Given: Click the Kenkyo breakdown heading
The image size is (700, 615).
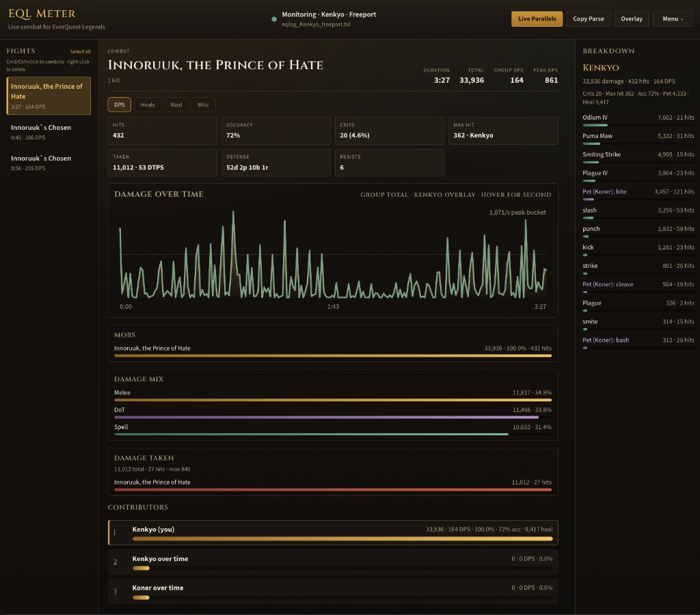Looking at the screenshot, I should click(600, 68).
